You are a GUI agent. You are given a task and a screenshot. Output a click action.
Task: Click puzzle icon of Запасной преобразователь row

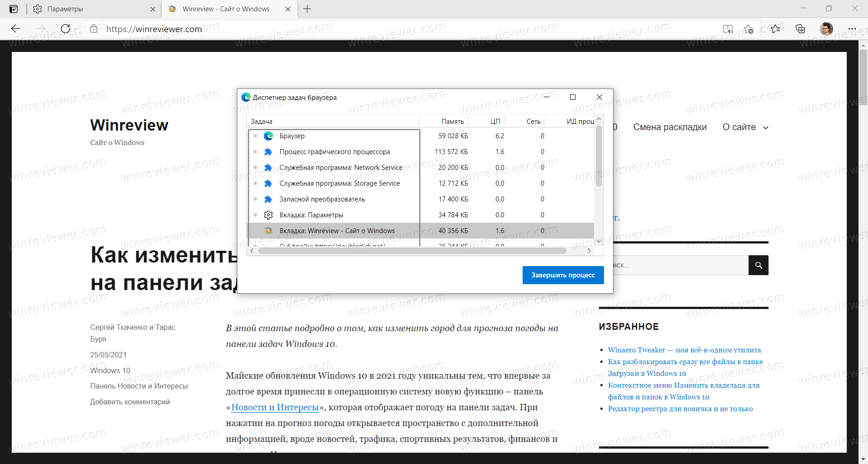click(x=268, y=199)
